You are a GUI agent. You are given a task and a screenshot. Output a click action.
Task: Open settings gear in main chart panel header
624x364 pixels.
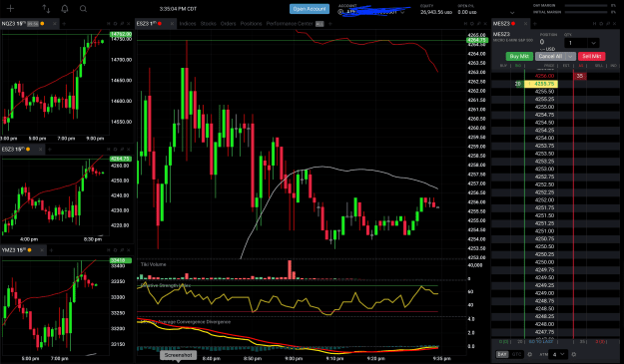472,24
